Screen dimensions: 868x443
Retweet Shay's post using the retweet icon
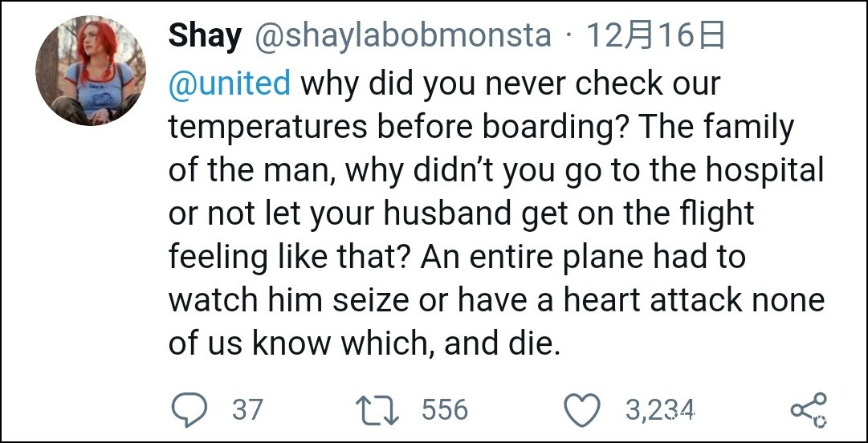coord(377,410)
